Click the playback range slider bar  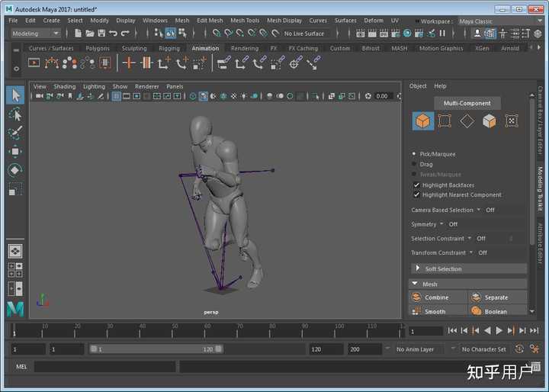[156, 349]
